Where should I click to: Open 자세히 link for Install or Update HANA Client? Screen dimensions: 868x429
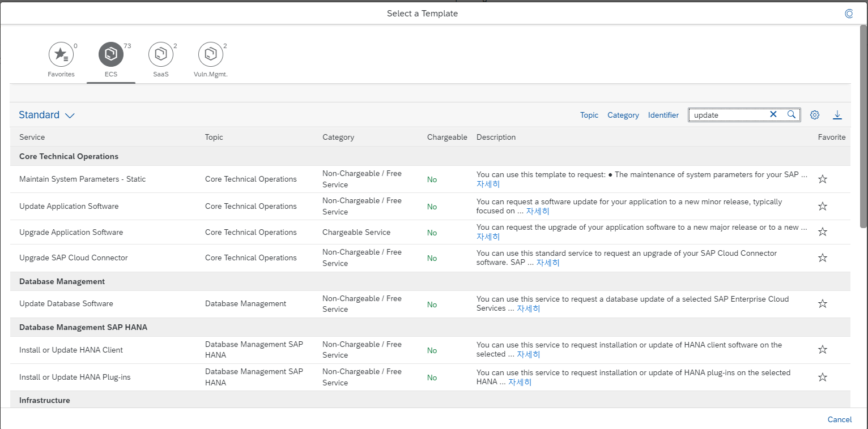[528, 354]
